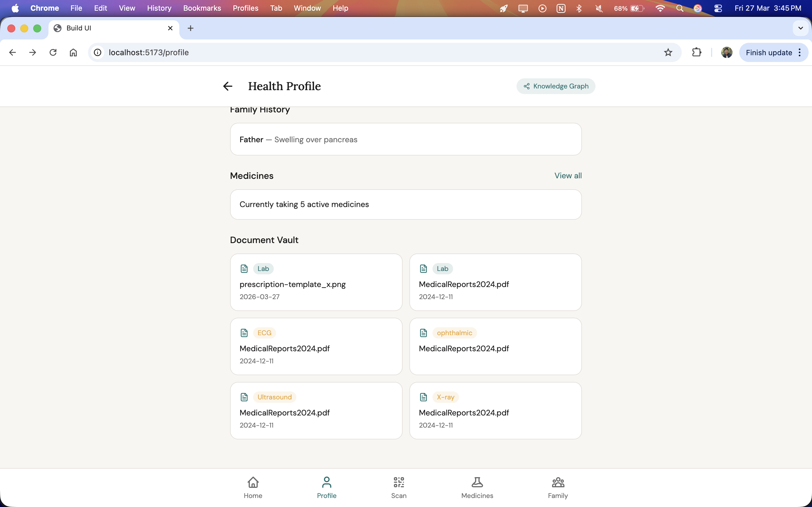Viewport: 812px width, 507px height.
Task: Open the ECG document card
Action: [x=316, y=346]
